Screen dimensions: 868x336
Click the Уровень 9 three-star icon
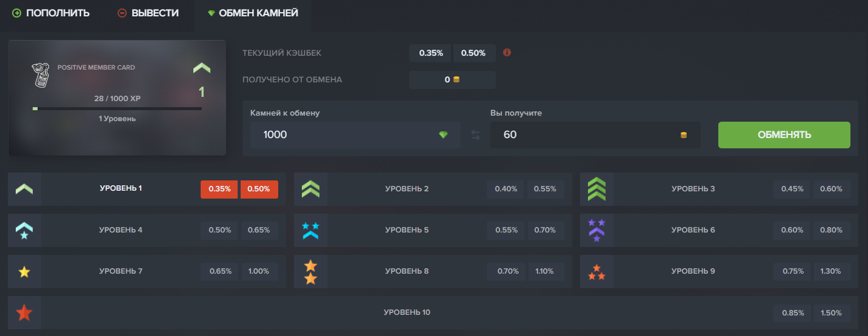click(x=596, y=272)
